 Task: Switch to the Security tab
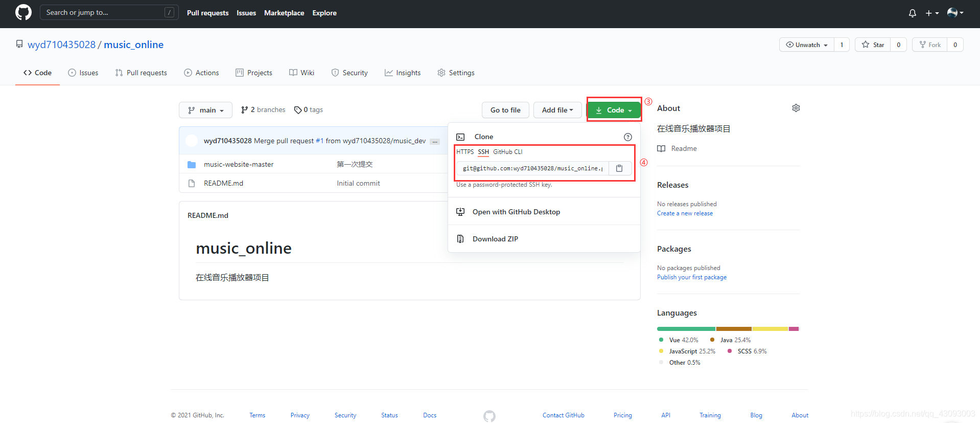pyautogui.click(x=349, y=73)
